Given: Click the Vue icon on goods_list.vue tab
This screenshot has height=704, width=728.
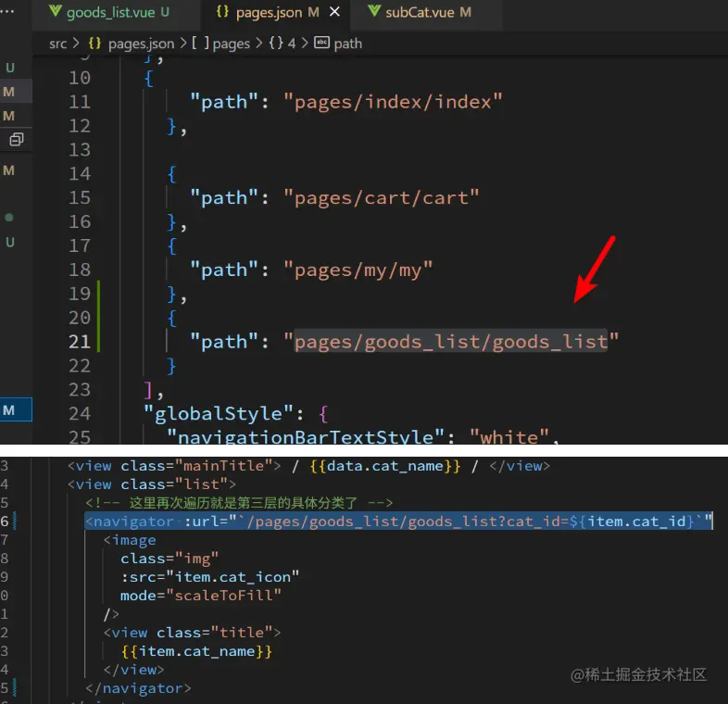Looking at the screenshot, I should click(x=56, y=11).
